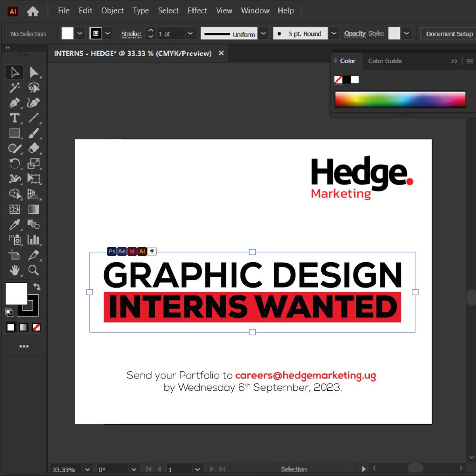Open control bar fill color dropdown
The image size is (476, 476).
coord(80,34)
